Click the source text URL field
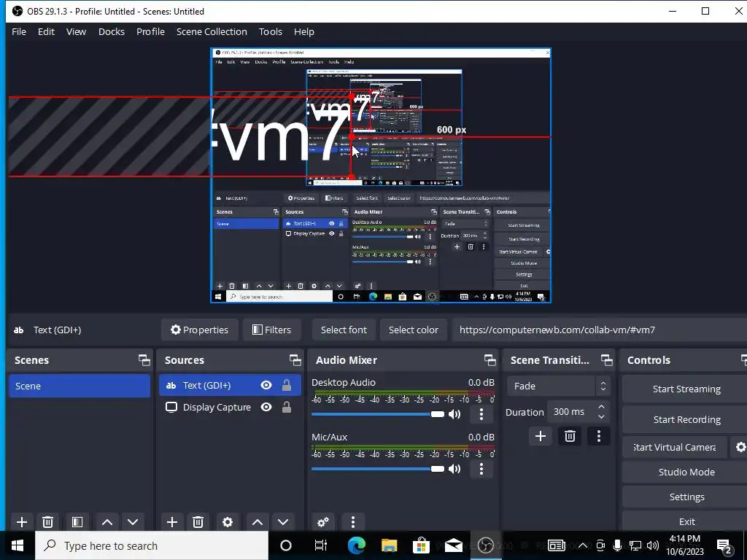Image resolution: width=747 pixels, height=560 pixels. 600,330
